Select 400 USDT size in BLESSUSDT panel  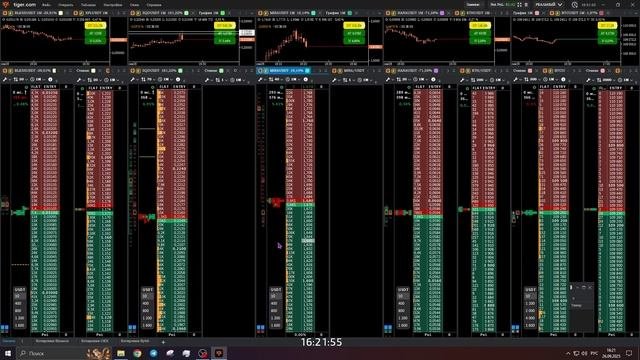pos(19,303)
